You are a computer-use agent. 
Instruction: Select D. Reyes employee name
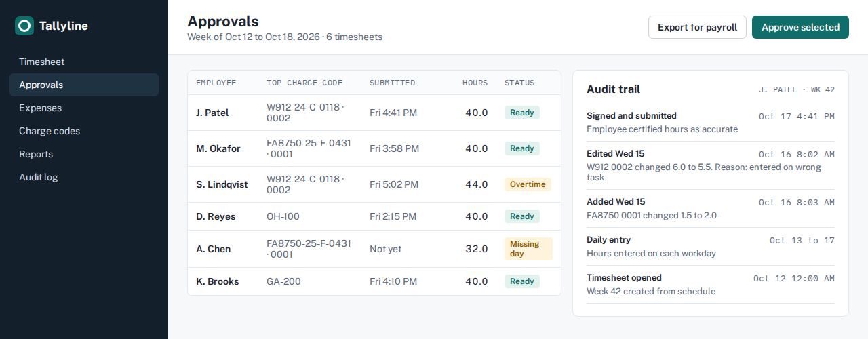216,216
